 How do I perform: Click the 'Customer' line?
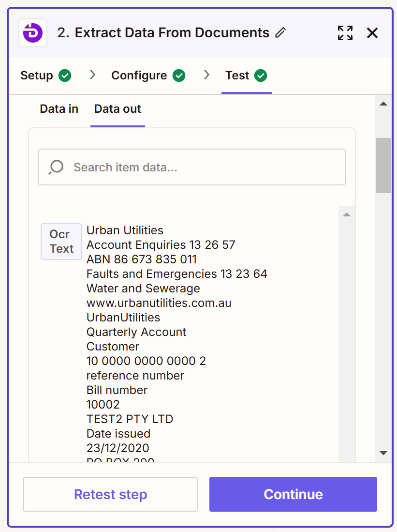coord(113,347)
